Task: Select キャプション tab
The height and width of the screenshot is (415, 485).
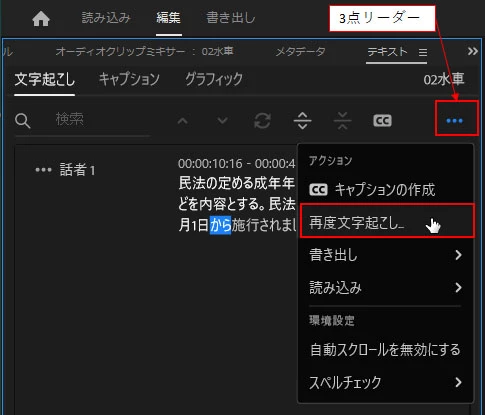Action: [129, 79]
